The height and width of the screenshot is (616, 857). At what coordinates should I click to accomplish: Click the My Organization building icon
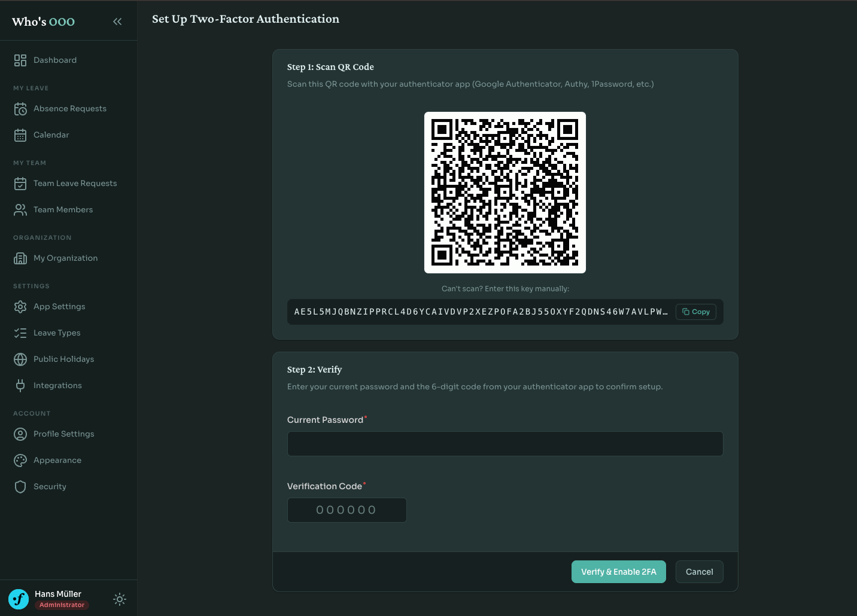tap(20, 258)
